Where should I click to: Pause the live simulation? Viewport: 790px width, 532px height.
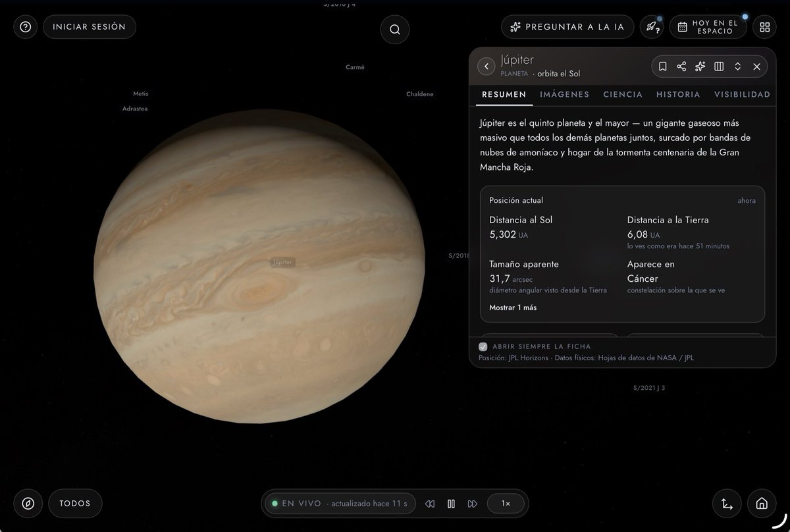[x=451, y=504]
